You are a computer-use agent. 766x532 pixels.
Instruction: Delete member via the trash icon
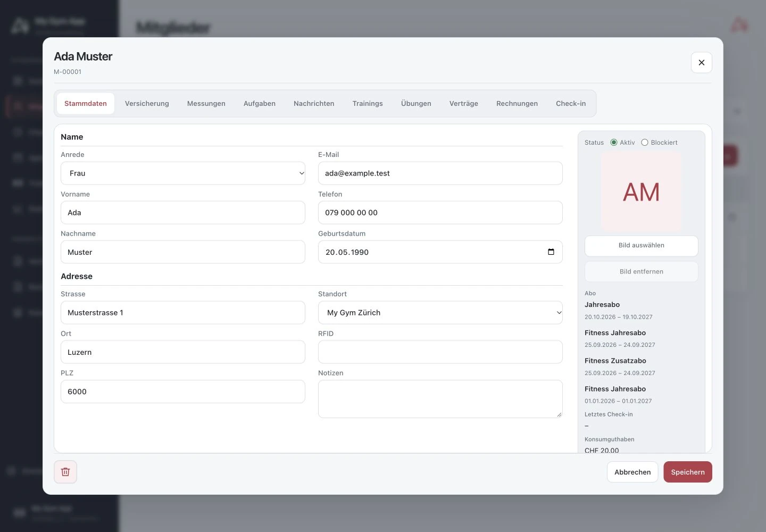point(65,472)
